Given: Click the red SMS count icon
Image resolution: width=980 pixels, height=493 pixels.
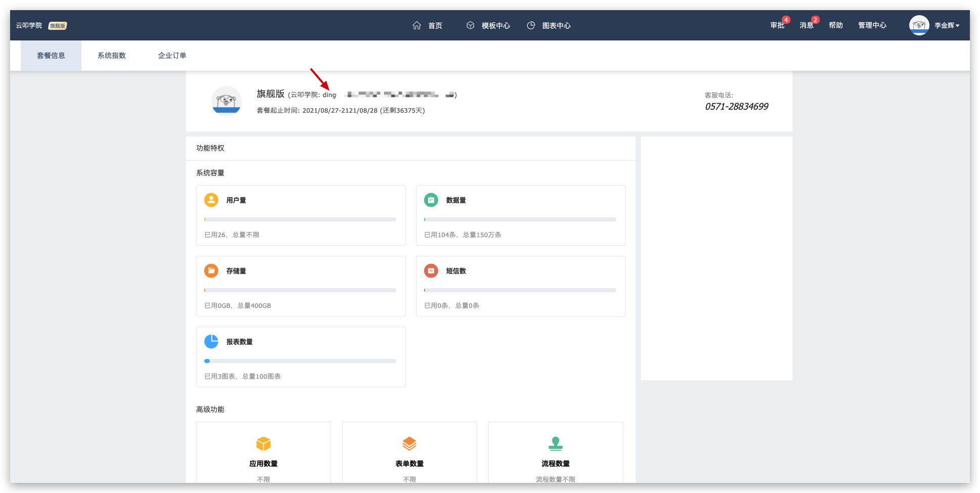Looking at the screenshot, I should (431, 271).
